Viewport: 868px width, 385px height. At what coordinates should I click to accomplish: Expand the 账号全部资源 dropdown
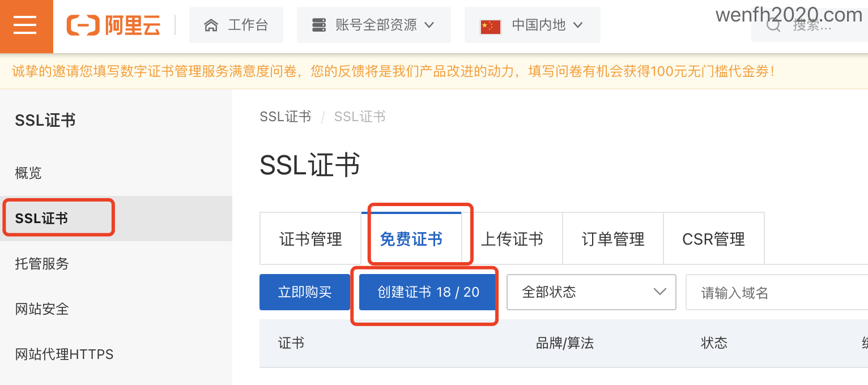point(374,25)
